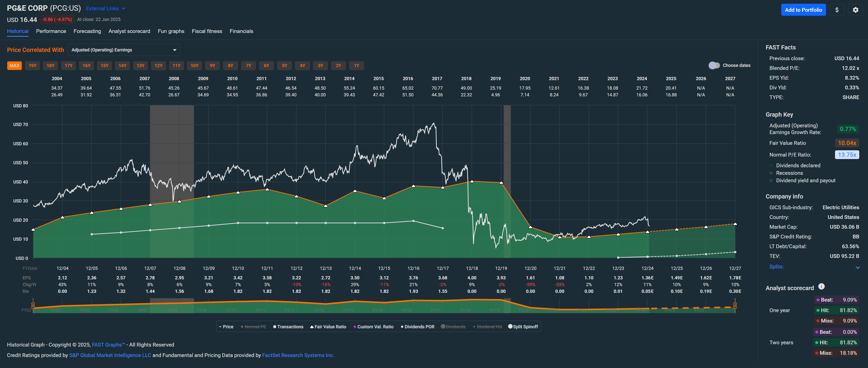Expand the Splits section chevron
Image resolution: width=868 pixels, height=368 pixels.
pyautogui.click(x=857, y=267)
